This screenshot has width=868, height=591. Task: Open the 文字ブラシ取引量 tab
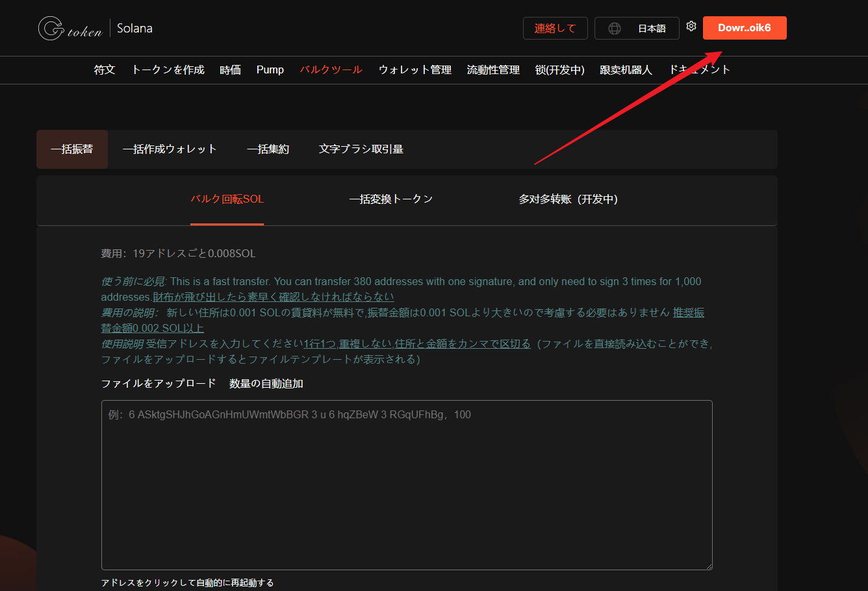(361, 149)
